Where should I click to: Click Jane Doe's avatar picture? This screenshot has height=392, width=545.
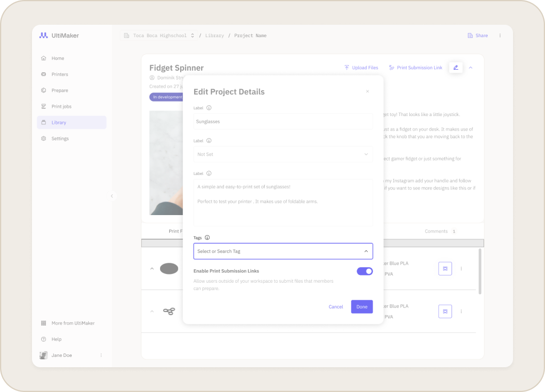point(43,355)
